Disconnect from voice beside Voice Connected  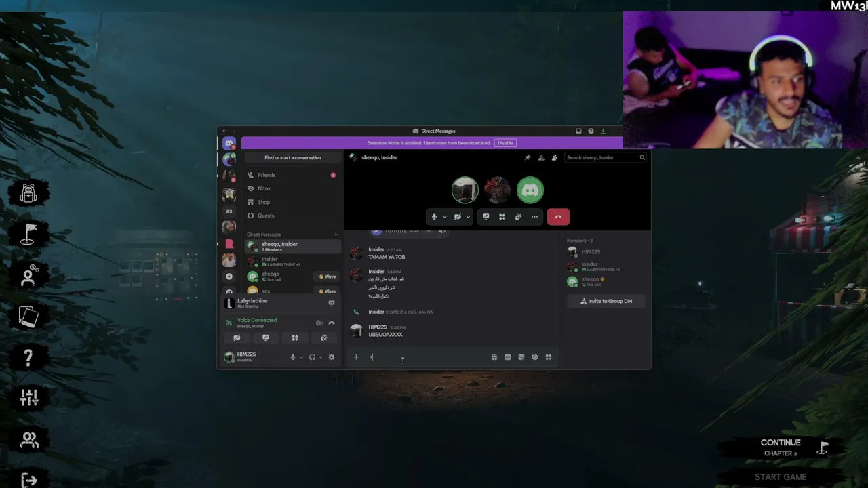(x=332, y=323)
